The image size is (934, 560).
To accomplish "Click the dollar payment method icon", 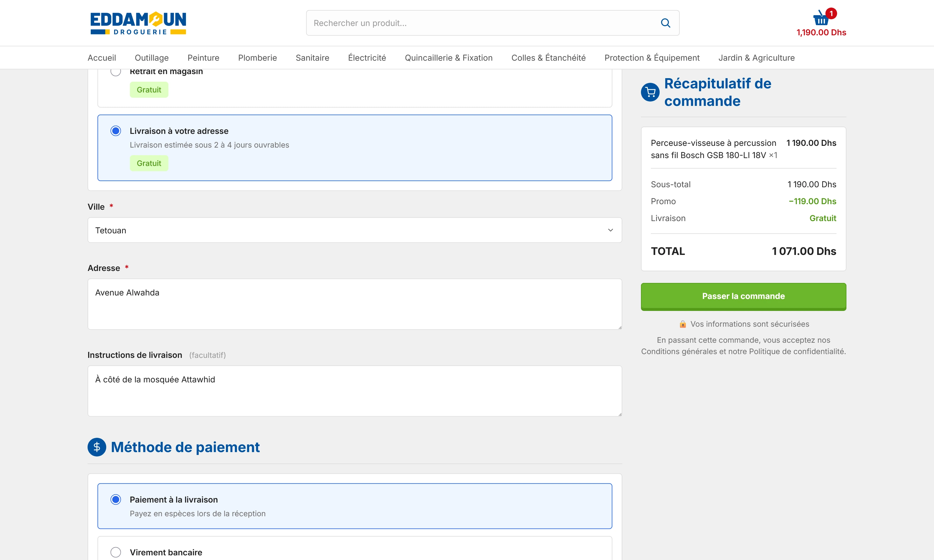I will [97, 447].
